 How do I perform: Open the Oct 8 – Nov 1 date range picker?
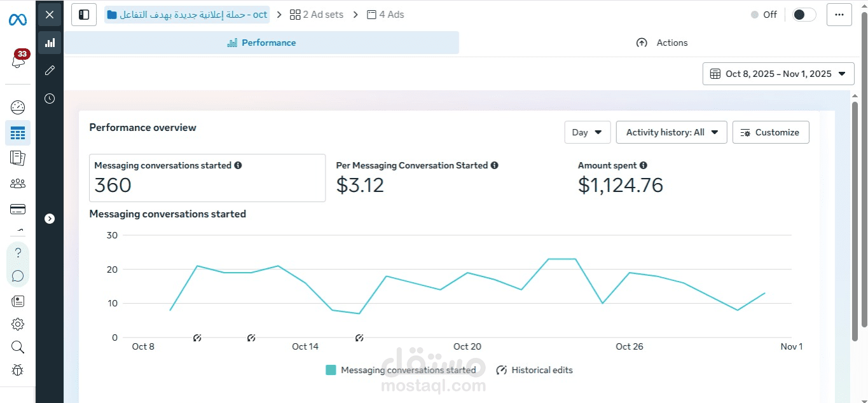778,74
